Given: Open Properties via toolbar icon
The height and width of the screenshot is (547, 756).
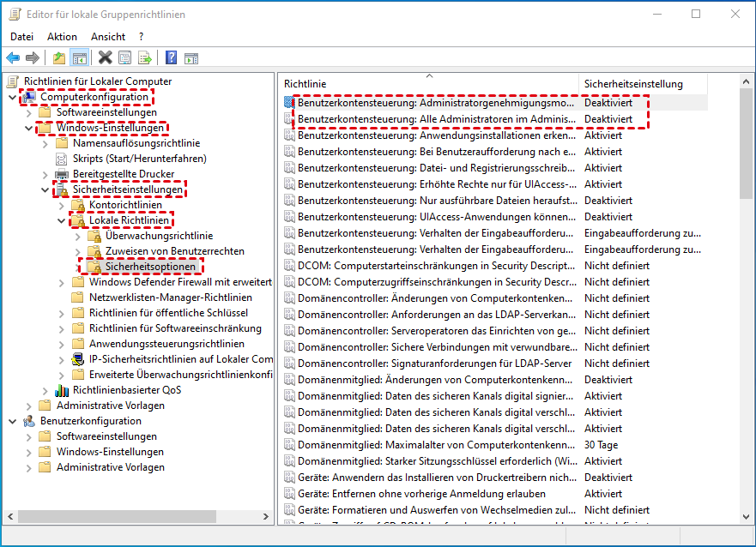Looking at the screenshot, I should coord(125,58).
